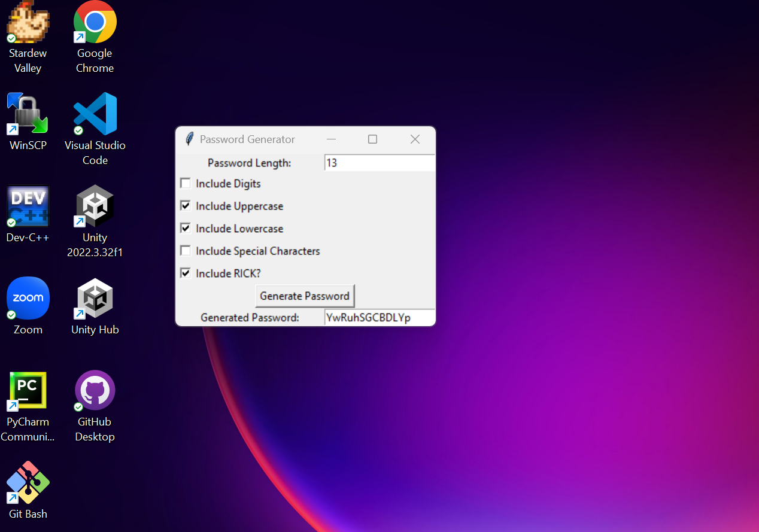This screenshot has height=532, width=759.
Task: Maximize the Password Generator window
Action: 372,139
